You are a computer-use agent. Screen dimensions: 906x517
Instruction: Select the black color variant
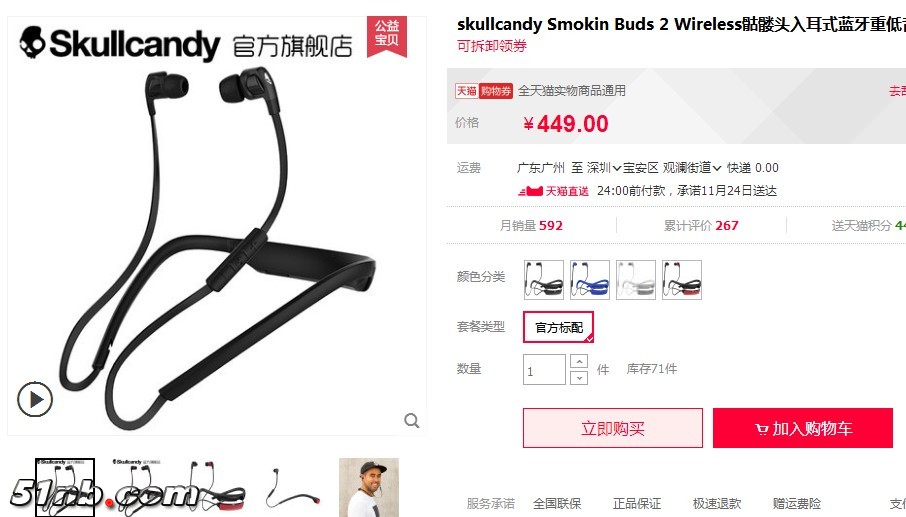point(544,280)
